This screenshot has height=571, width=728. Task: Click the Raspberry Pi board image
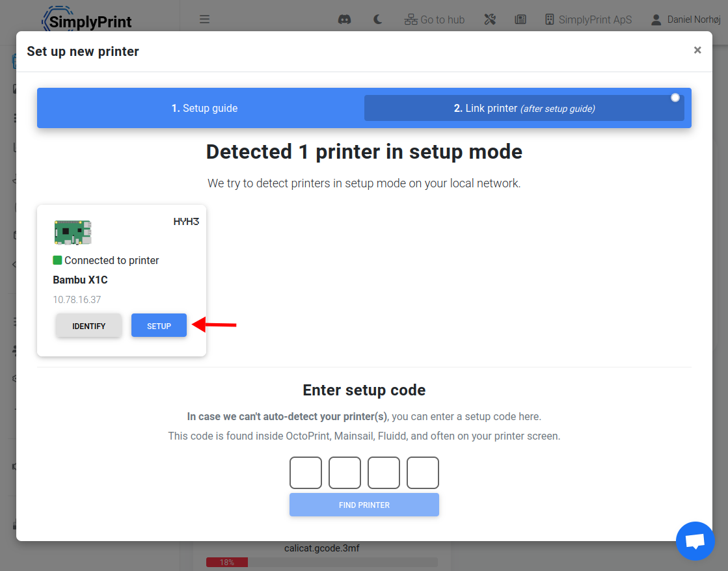73,233
